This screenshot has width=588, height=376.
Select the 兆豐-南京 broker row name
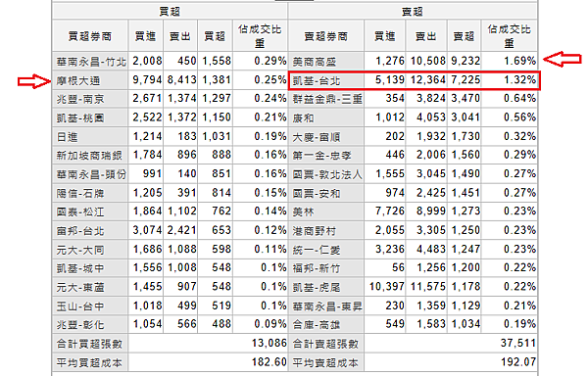click(80, 99)
